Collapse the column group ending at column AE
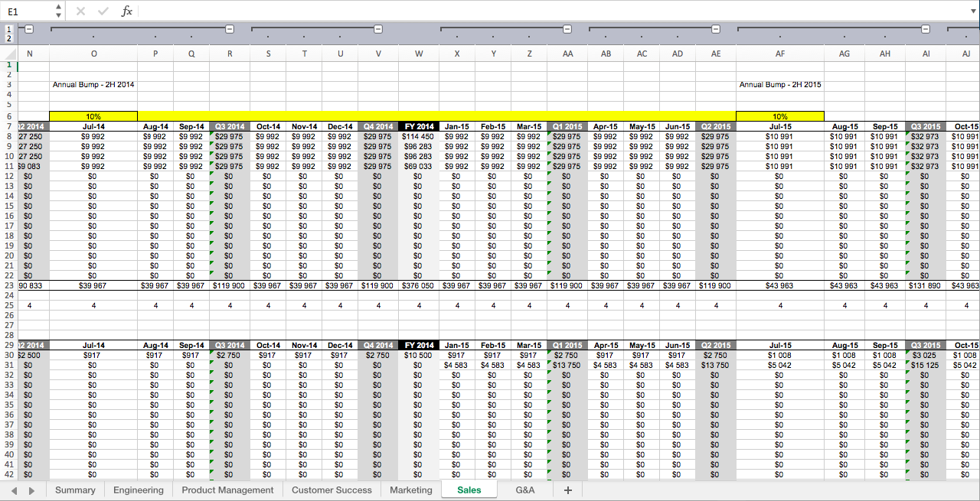The width and height of the screenshot is (980, 501). pos(715,29)
